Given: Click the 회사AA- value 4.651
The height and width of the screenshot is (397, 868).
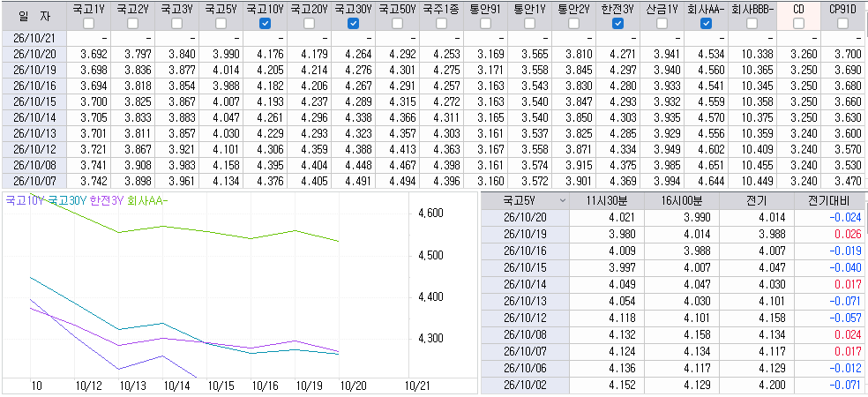Looking at the screenshot, I should click(711, 165).
